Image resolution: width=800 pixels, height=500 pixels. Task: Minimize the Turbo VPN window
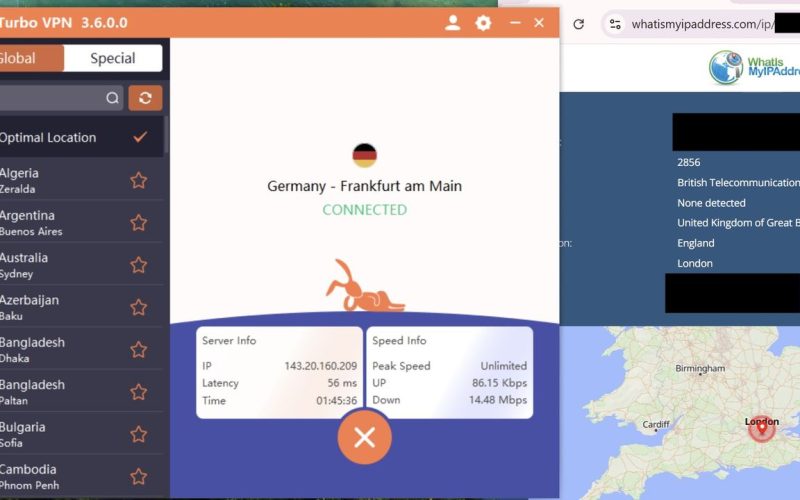[515, 23]
